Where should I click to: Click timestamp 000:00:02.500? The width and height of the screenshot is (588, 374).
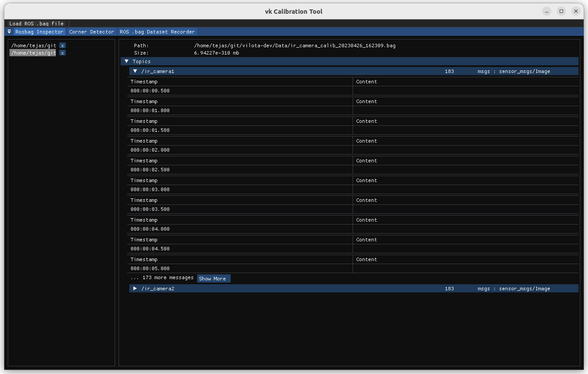(150, 170)
